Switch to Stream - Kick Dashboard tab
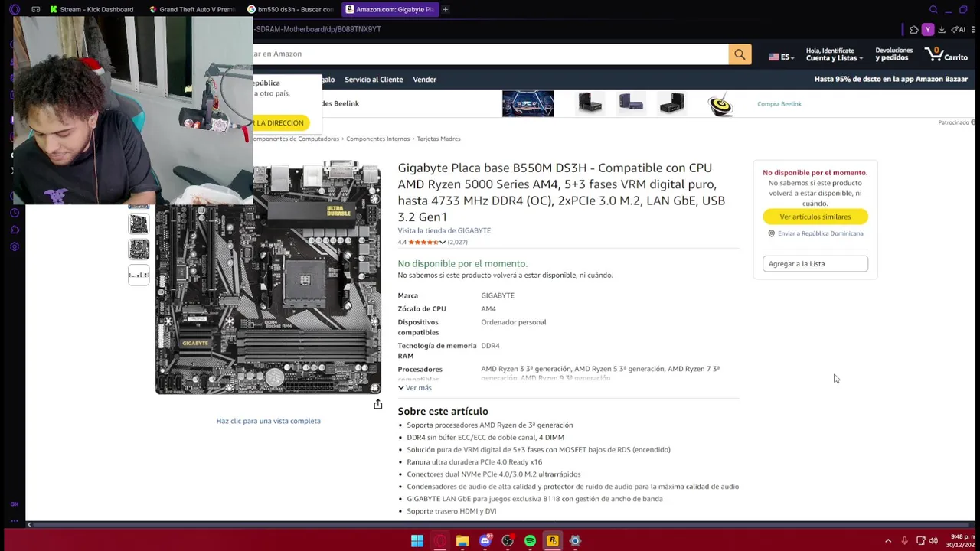The height and width of the screenshot is (551, 980). 91,9
